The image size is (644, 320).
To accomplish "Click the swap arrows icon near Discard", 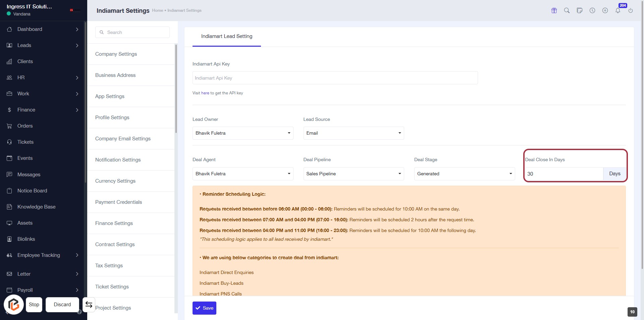I will click(x=89, y=305).
